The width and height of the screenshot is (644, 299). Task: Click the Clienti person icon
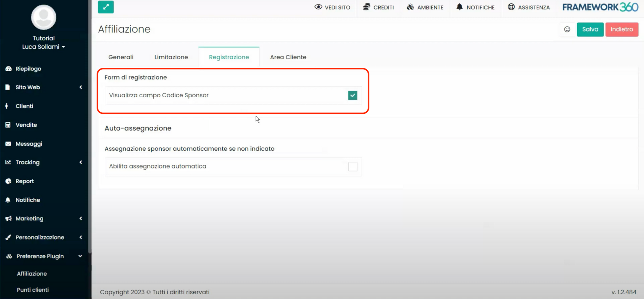pos(7,106)
